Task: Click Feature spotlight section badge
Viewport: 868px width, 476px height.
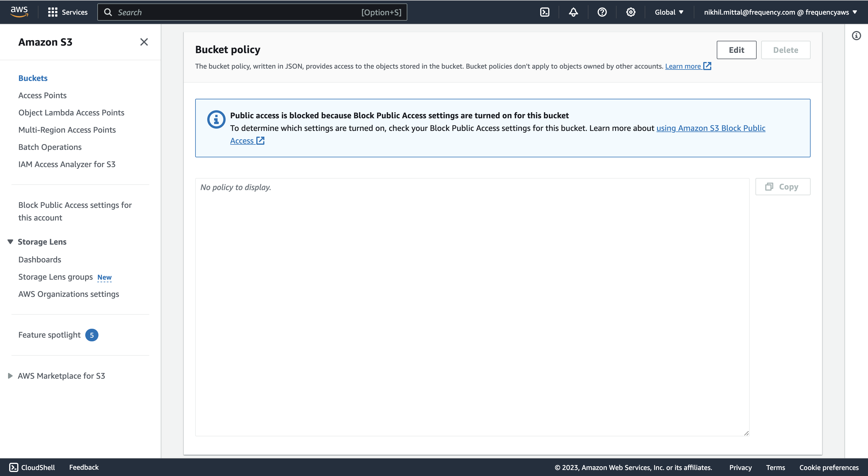Action: [x=92, y=335]
